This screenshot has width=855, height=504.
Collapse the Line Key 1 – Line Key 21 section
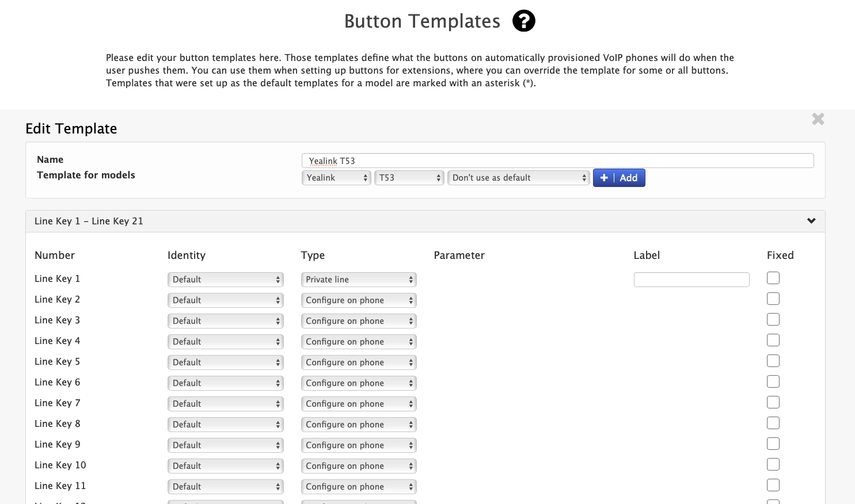point(811,220)
